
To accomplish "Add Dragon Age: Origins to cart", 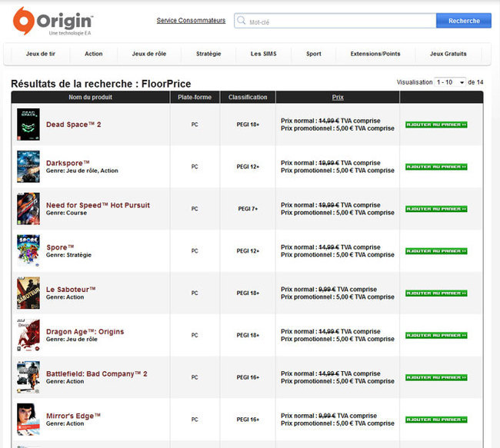I will tap(436, 335).
